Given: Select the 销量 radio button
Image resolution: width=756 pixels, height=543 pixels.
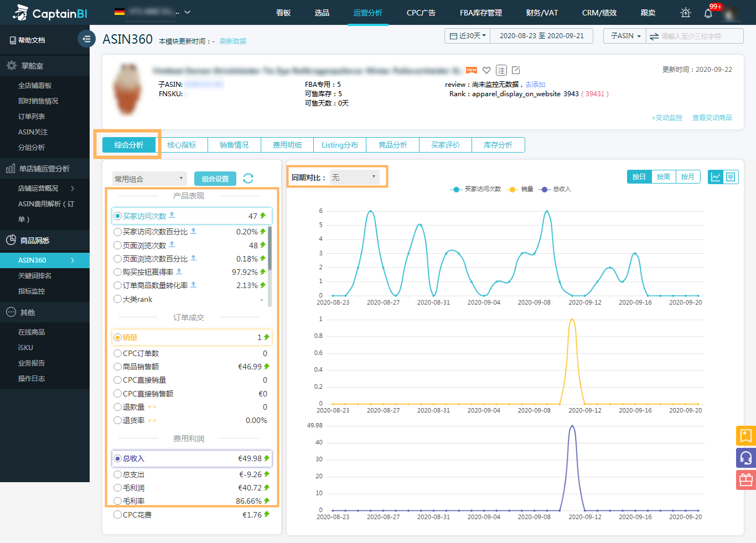Looking at the screenshot, I should (x=117, y=337).
